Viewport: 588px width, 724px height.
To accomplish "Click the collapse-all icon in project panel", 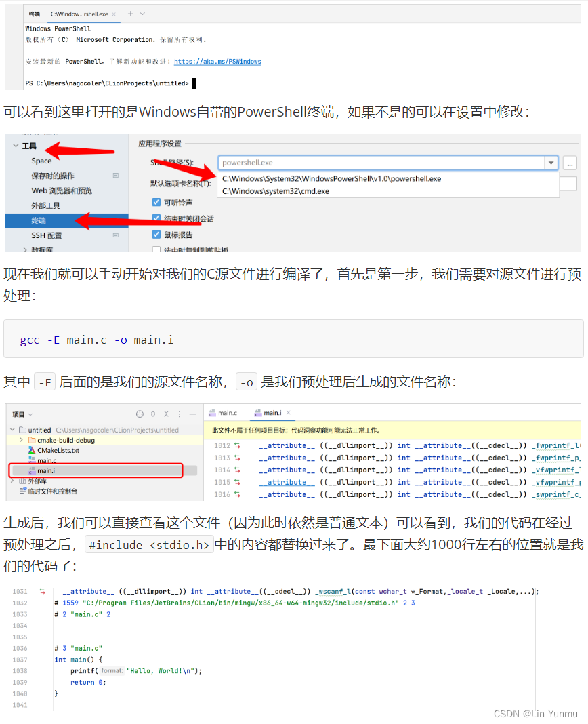I will click(x=166, y=414).
